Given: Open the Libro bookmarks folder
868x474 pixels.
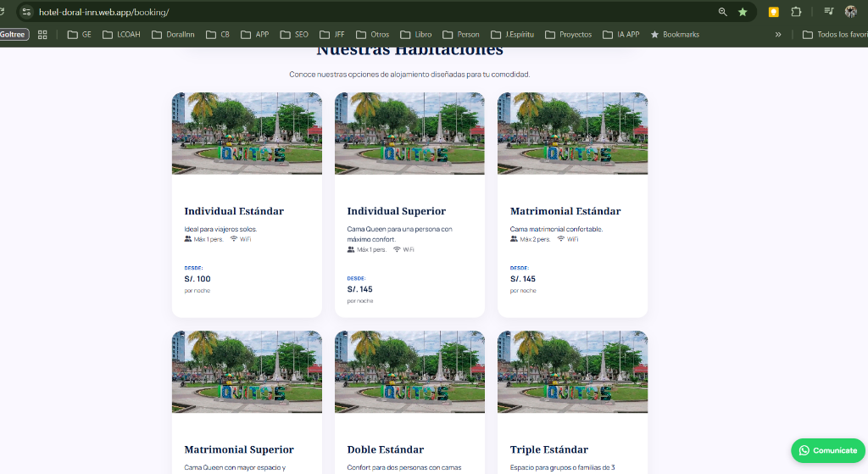Looking at the screenshot, I should tap(415, 34).
